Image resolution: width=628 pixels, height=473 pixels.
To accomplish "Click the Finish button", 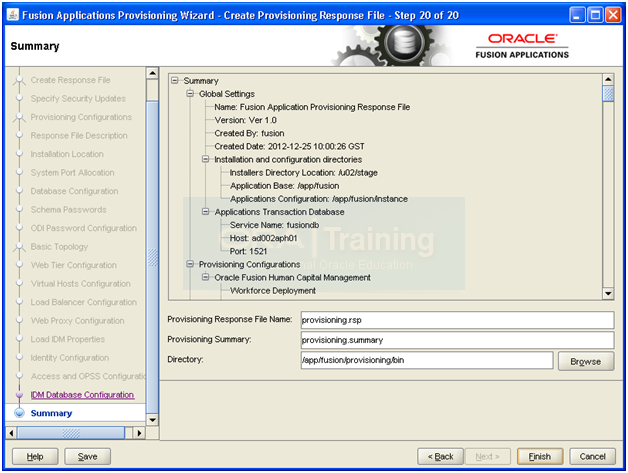I will pyautogui.click(x=540, y=456).
